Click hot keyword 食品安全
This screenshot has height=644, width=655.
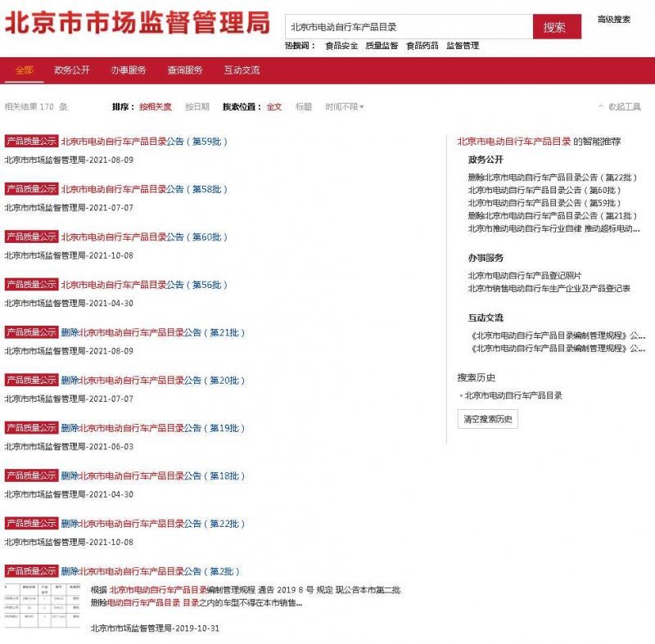pyautogui.click(x=341, y=46)
